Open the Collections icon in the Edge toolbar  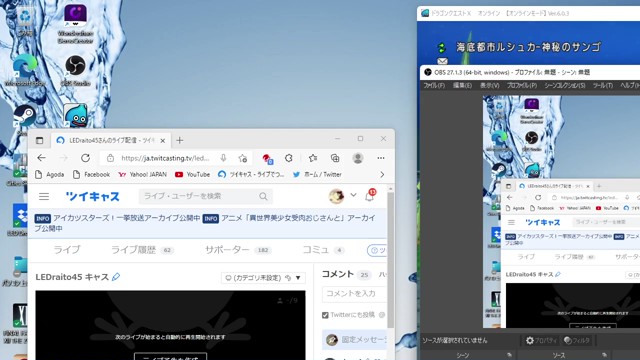tap(335, 158)
